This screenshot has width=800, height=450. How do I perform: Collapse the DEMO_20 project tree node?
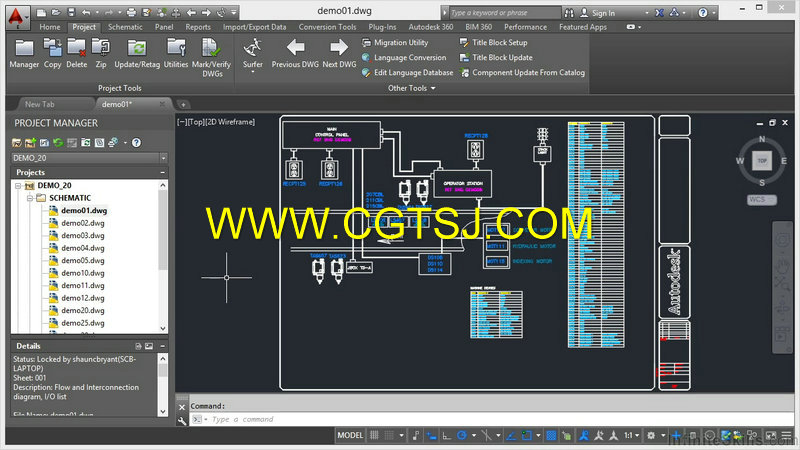click(18, 186)
